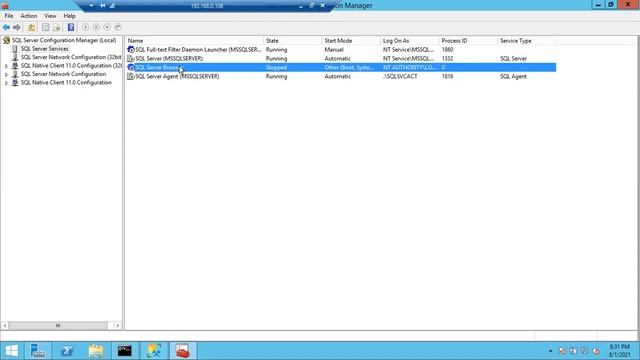Click the SQL Full-text Filter Daemon Launcher service icon

click(x=131, y=49)
